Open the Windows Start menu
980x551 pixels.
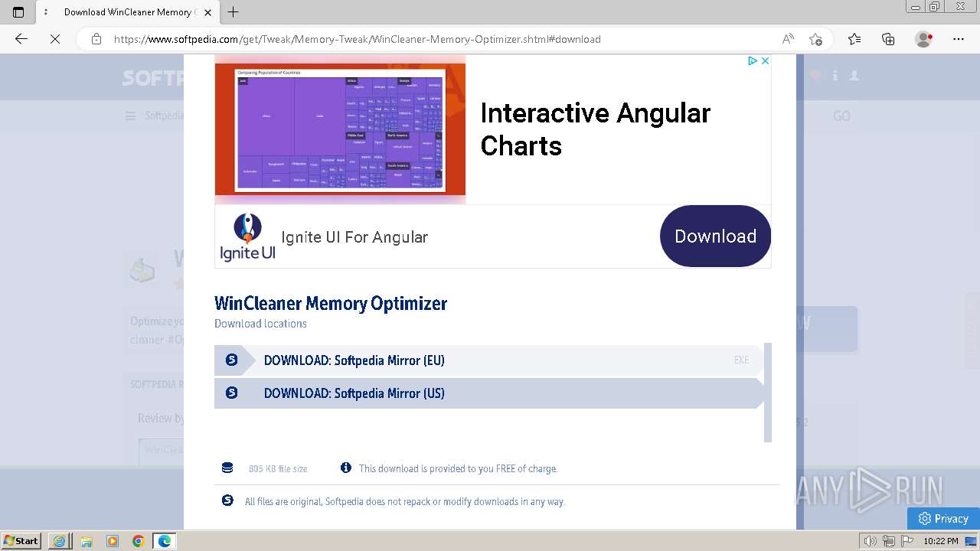(21, 540)
